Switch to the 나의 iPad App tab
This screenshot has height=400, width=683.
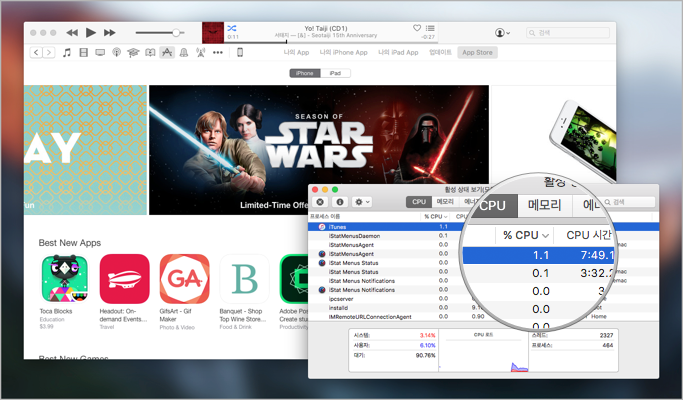pos(398,52)
